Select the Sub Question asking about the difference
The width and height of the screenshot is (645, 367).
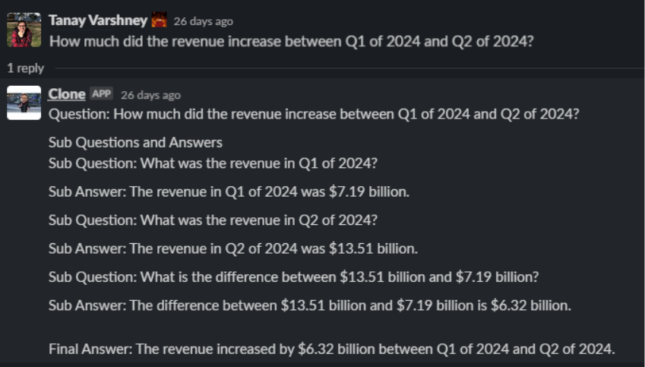294,277
